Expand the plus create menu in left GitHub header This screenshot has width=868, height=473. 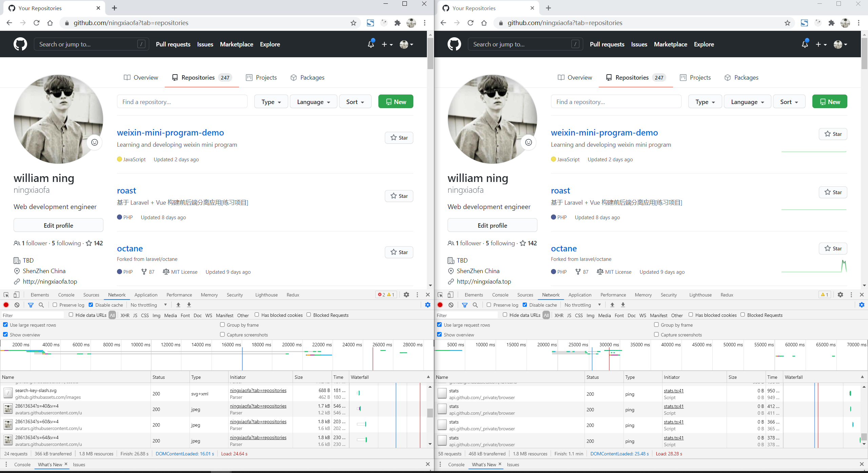pos(387,44)
